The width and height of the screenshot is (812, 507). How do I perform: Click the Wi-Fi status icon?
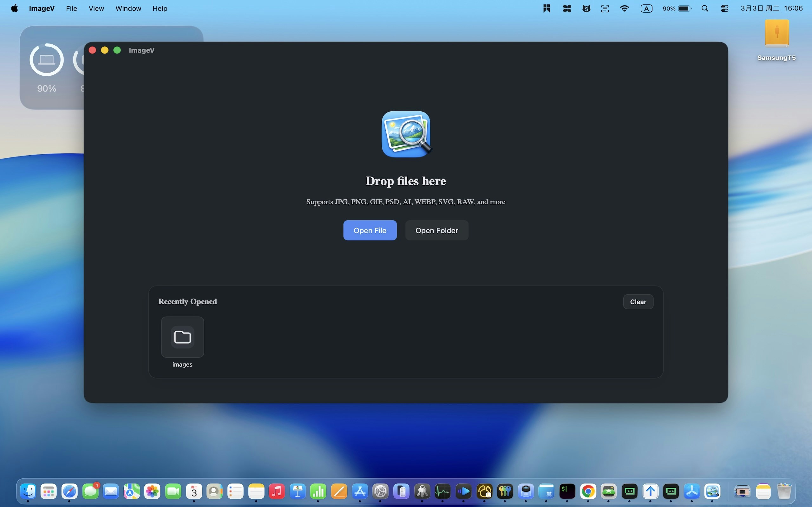coord(624,8)
